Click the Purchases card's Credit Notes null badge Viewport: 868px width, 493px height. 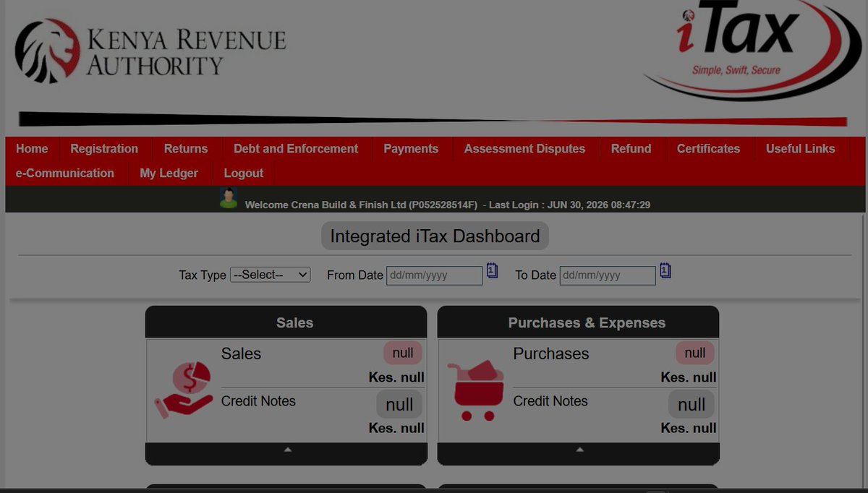692,405
